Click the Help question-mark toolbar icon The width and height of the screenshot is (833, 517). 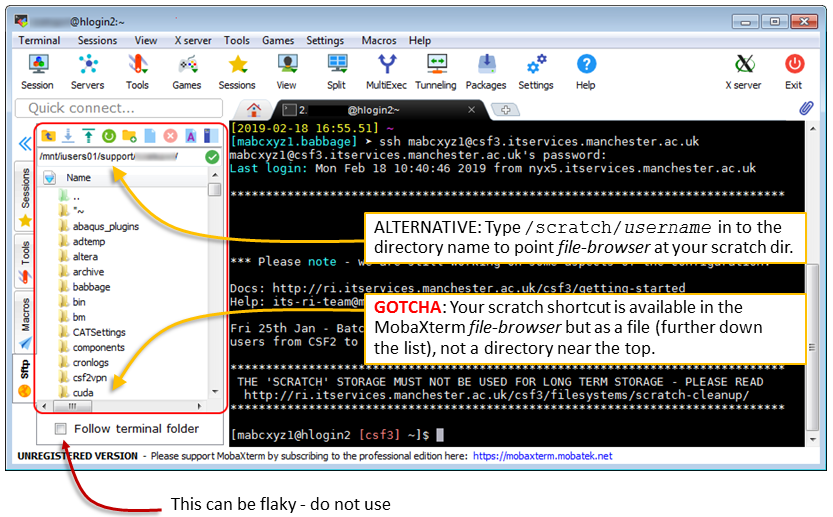pos(586,72)
